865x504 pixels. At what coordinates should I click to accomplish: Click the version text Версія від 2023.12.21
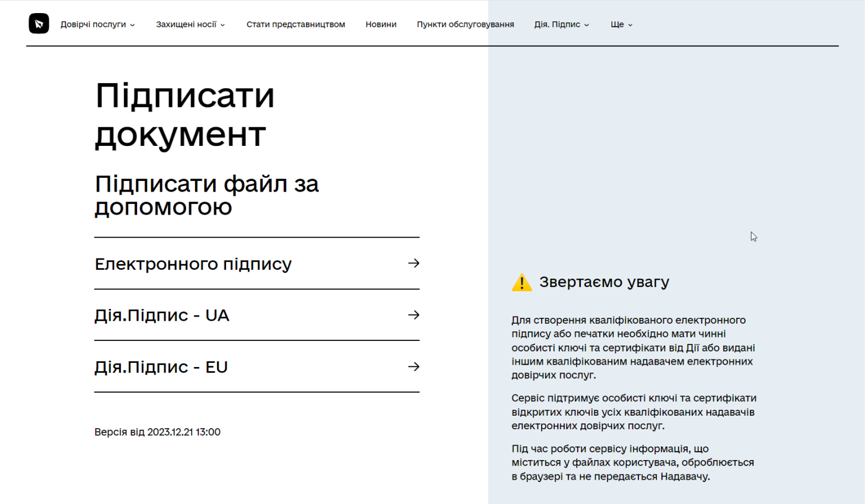pos(157,432)
